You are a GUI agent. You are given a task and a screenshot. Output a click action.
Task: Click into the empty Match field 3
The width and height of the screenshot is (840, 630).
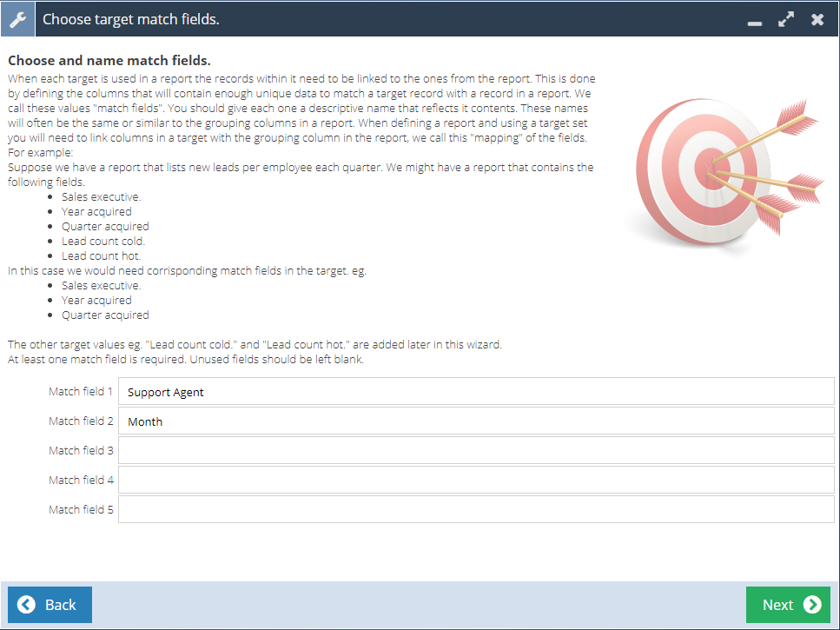[x=476, y=450]
